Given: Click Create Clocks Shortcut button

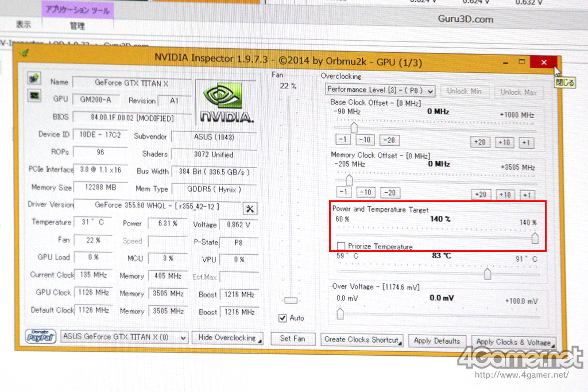Looking at the screenshot, I should pos(362,340).
